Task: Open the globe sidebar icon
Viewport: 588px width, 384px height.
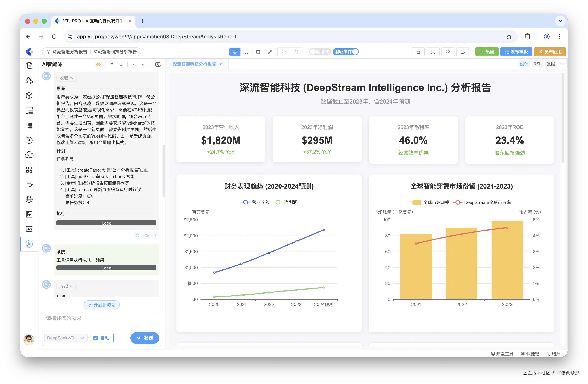Action: pos(29,199)
